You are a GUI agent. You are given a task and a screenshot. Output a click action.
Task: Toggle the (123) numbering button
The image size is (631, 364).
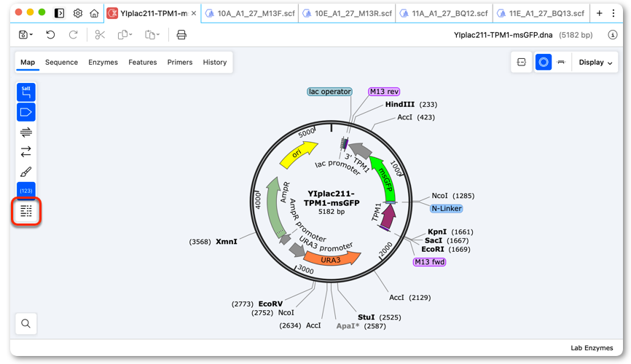tap(26, 191)
